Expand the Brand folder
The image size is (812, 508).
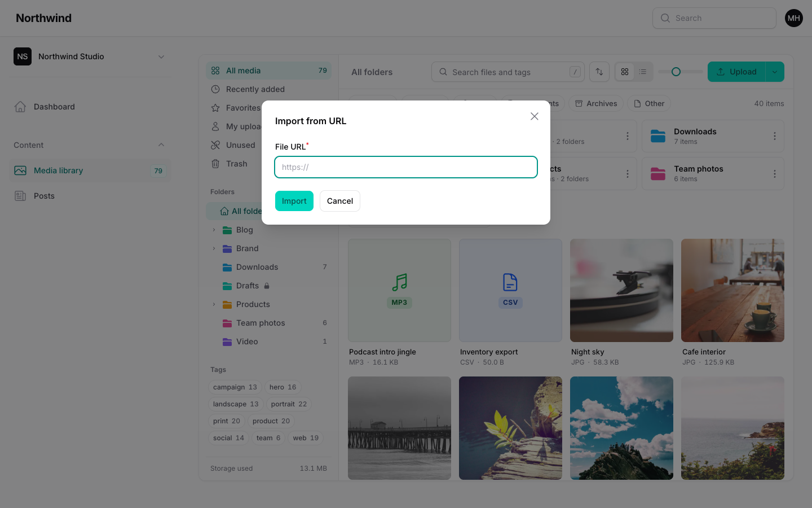click(x=214, y=248)
